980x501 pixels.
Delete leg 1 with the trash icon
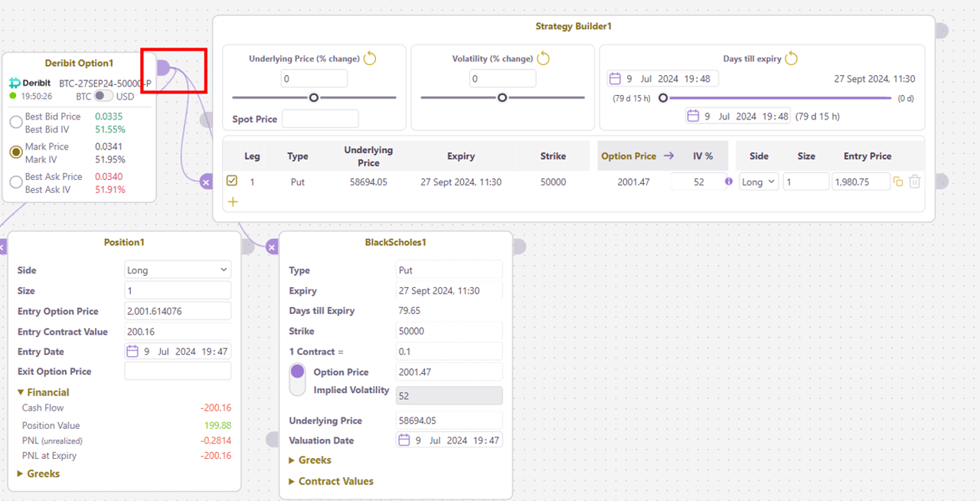pyautogui.click(x=914, y=182)
